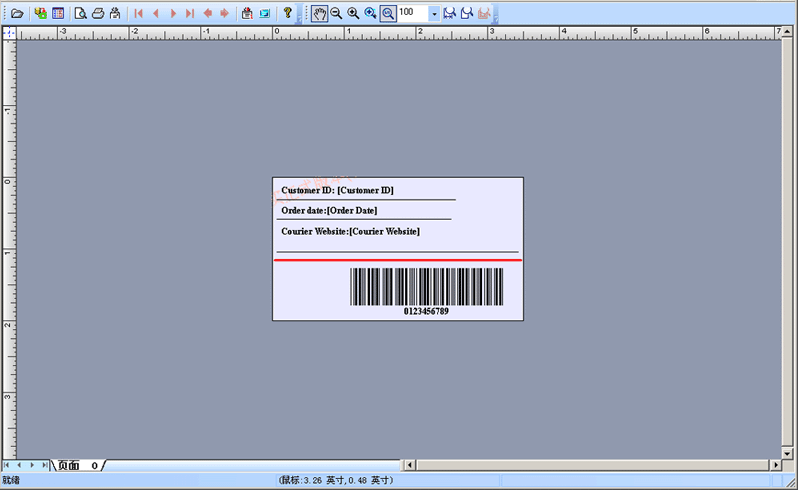The width and height of the screenshot is (798, 490).
Task: Click the window resize grip corner
Action: (792, 483)
